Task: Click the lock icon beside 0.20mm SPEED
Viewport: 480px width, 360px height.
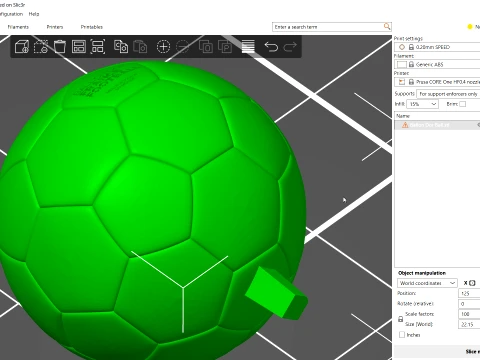Action: pyautogui.click(x=411, y=47)
